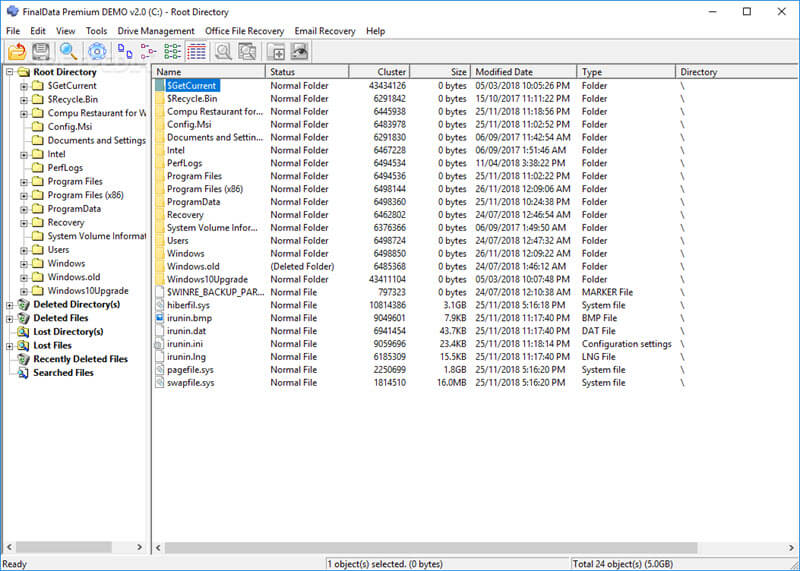The image size is (800, 571).
Task: Open the Edit menu
Action: click(x=38, y=31)
